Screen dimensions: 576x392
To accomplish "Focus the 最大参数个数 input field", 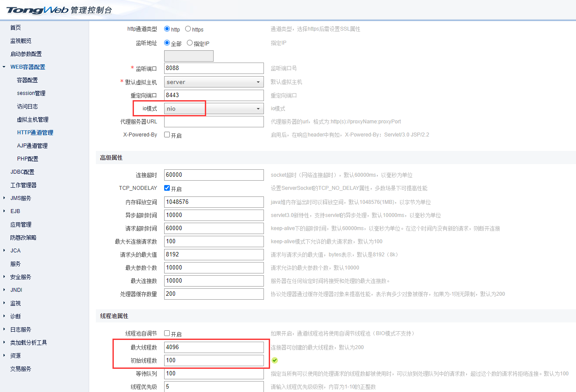I will tap(214, 267).
